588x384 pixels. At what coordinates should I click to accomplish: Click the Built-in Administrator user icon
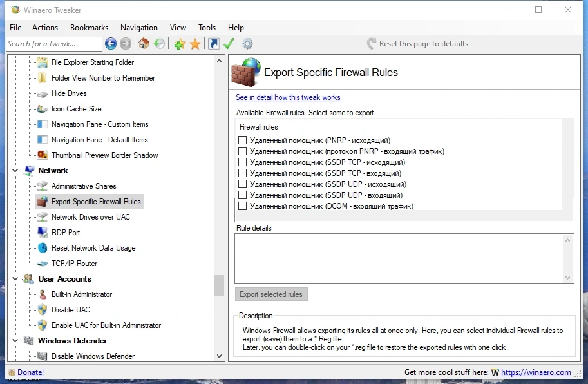[x=43, y=294]
